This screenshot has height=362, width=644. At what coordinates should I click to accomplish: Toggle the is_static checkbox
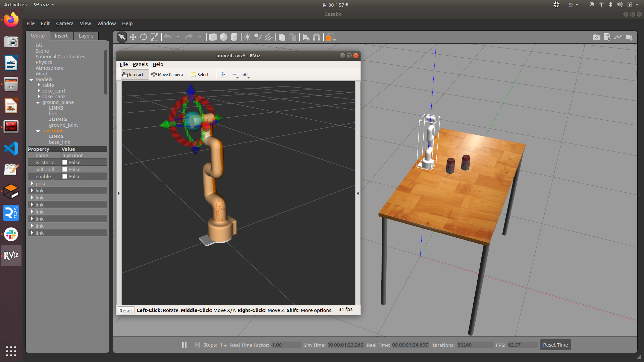(x=65, y=162)
